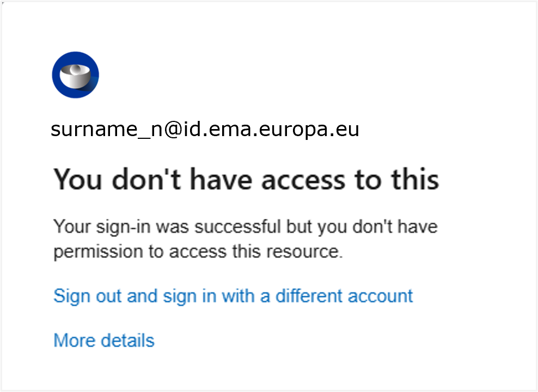This screenshot has height=392, width=538.
Task: Click the 'permission to access this resource.' line
Action: [198, 252]
